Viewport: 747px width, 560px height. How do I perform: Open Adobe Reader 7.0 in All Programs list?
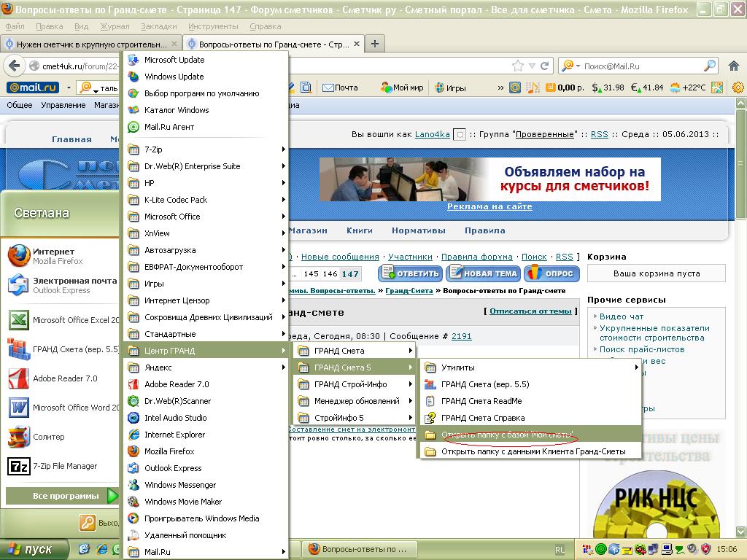coord(206,384)
